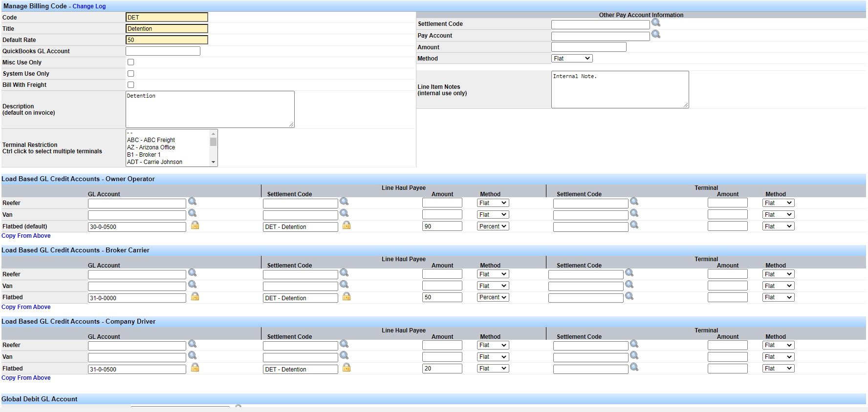Look up Owner Operator Flatbed Terminal settlement code
868x412 pixels.
click(x=634, y=225)
